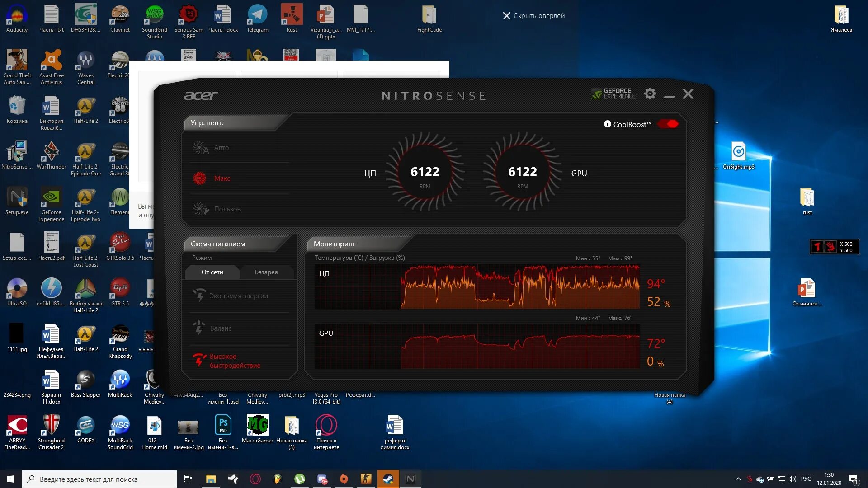Click the taskbar search field
This screenshot has height=488, width=868.
[99, 479]
